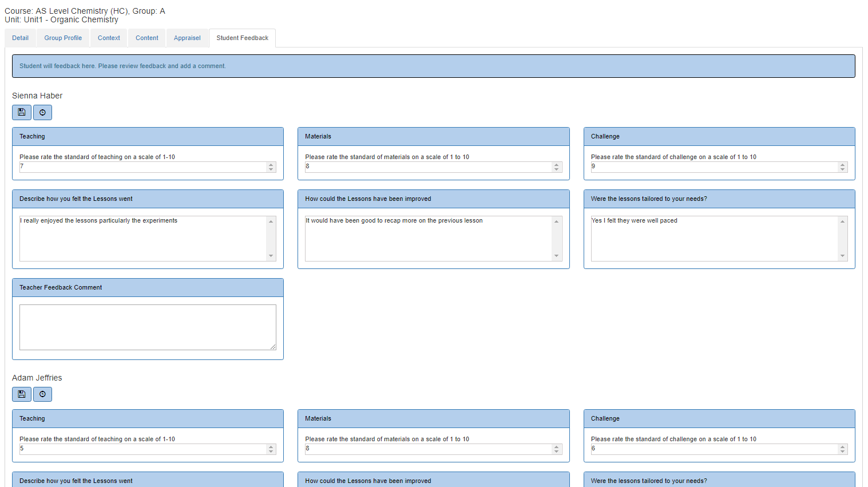Switch to the Group Profile tab
Screen dimensions: 868x487
click(63, 38)
